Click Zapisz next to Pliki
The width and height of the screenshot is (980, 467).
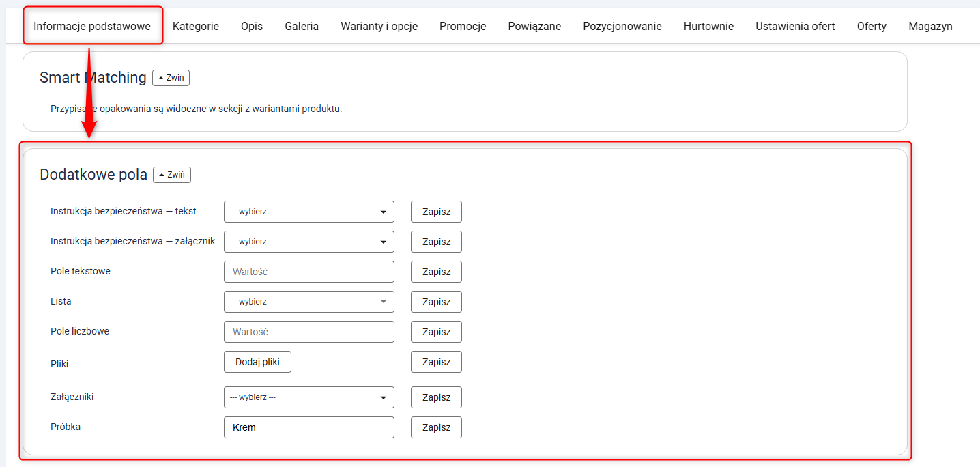[x=436, y=362]
